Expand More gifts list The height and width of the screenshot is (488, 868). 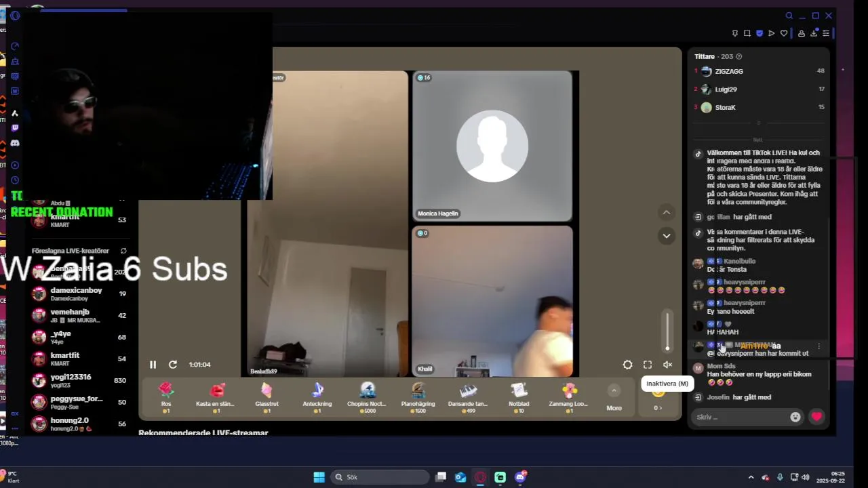(614, 399)
